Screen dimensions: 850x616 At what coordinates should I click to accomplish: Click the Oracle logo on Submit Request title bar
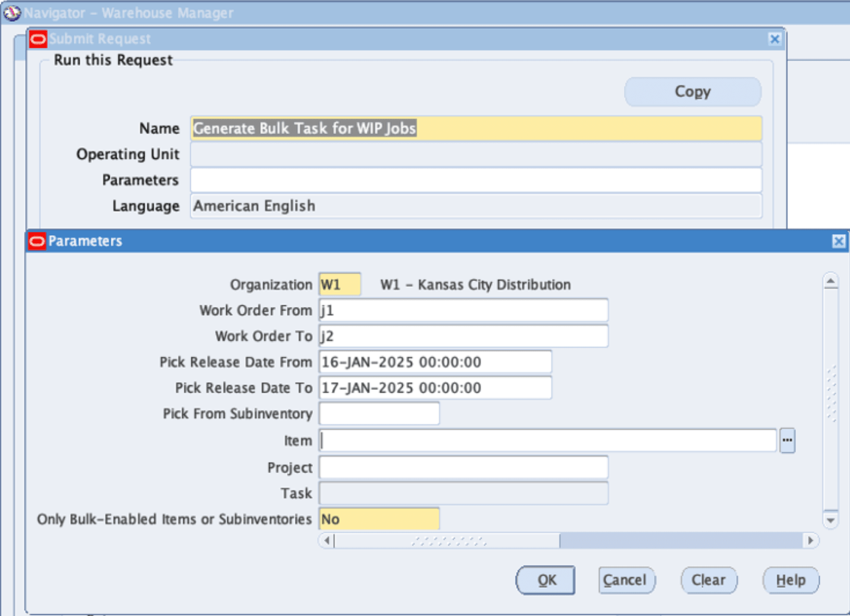click(38, 39)
